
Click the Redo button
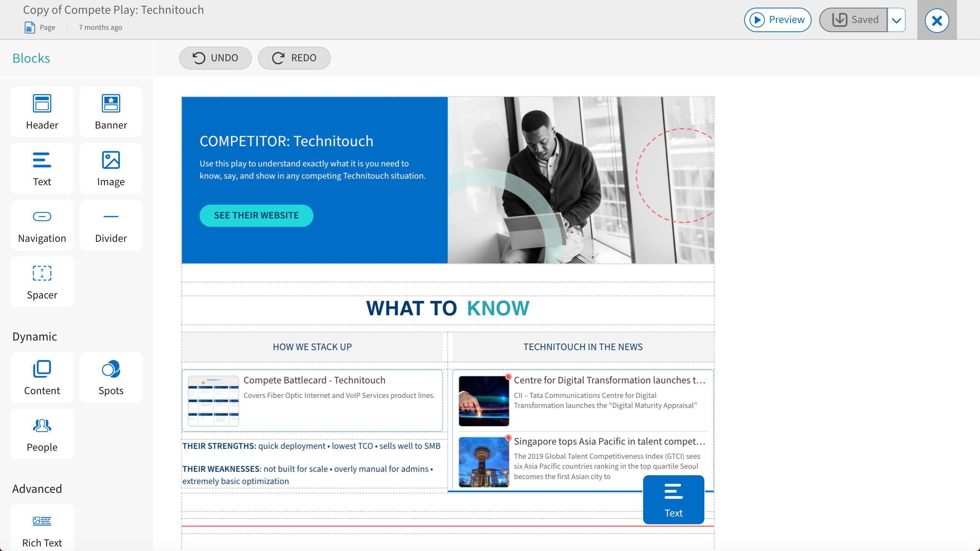point(294,58)
